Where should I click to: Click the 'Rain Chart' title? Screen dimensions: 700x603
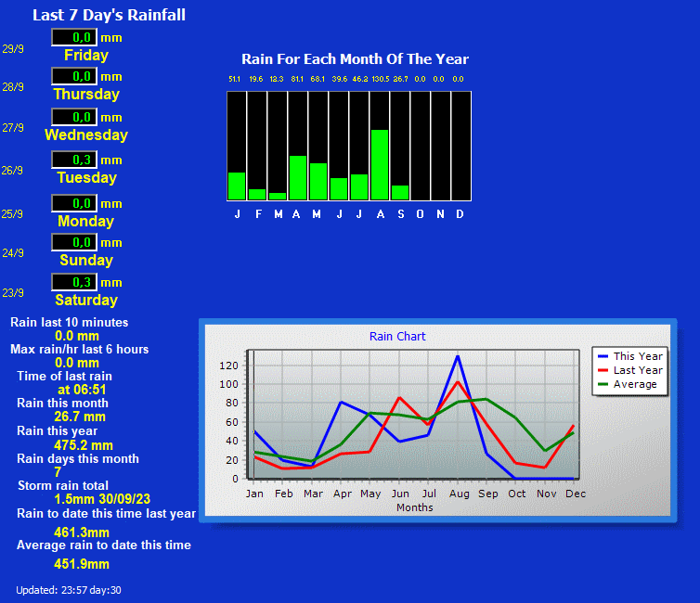pyautogui.click(x=397, y=336)
